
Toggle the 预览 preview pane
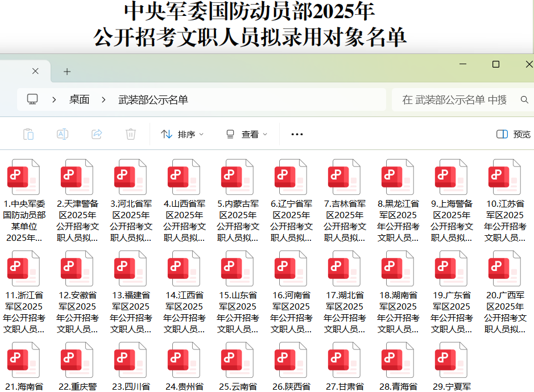[x=513, y=134]
